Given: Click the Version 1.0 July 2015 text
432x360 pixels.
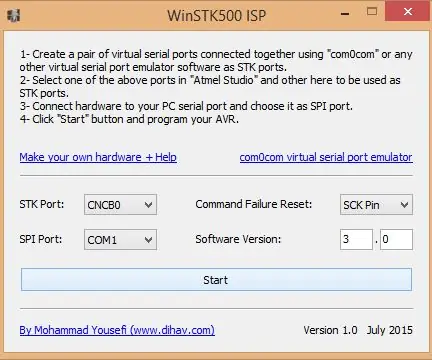Looking at the screenshot, I should [358, 330].
